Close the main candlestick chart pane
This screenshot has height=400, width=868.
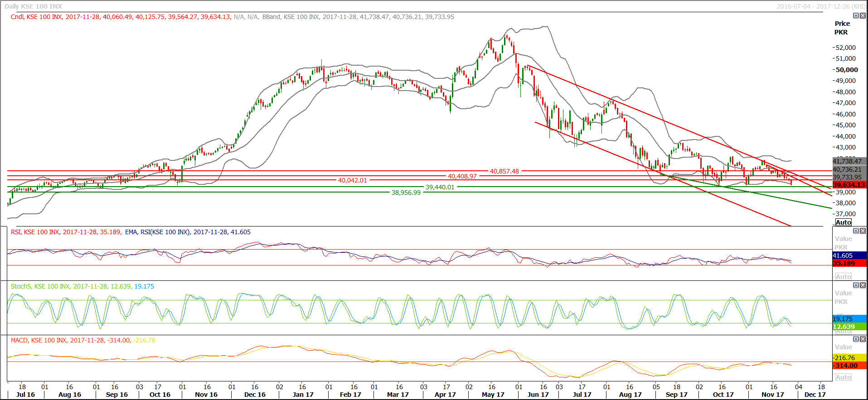click(x=863, y=16)
